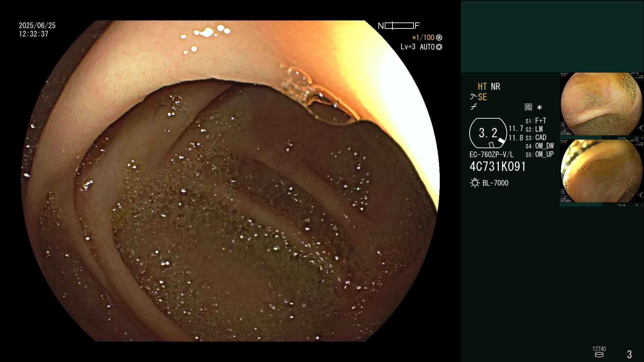Click the NR noise reduction label
The image size is (644, 362).
click(x=495, y=86)
